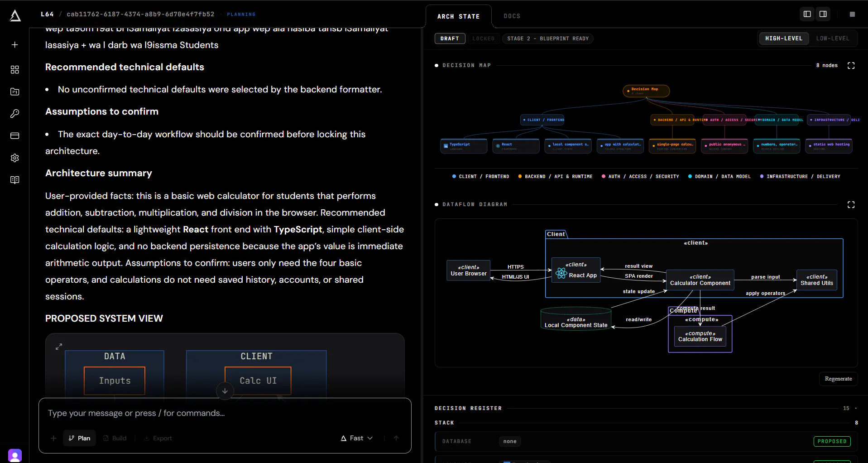Click the app logo icon at top-left
The image size is (868, 463).
pyautogui.click(x=15, y=16)
